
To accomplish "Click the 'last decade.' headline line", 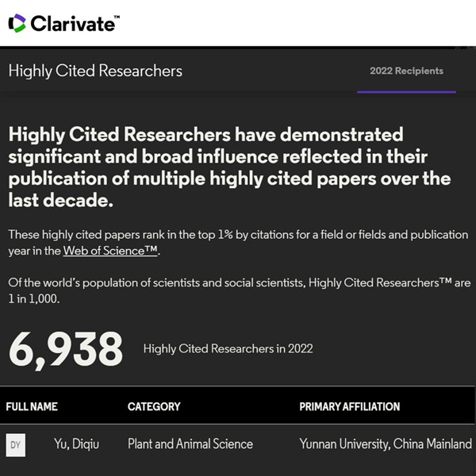I will (61, 201).
